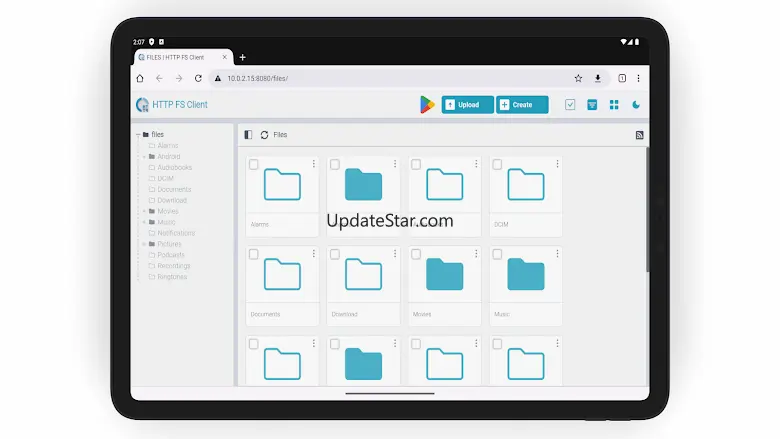Open the Documents folder icon in grid

(282, 274)
